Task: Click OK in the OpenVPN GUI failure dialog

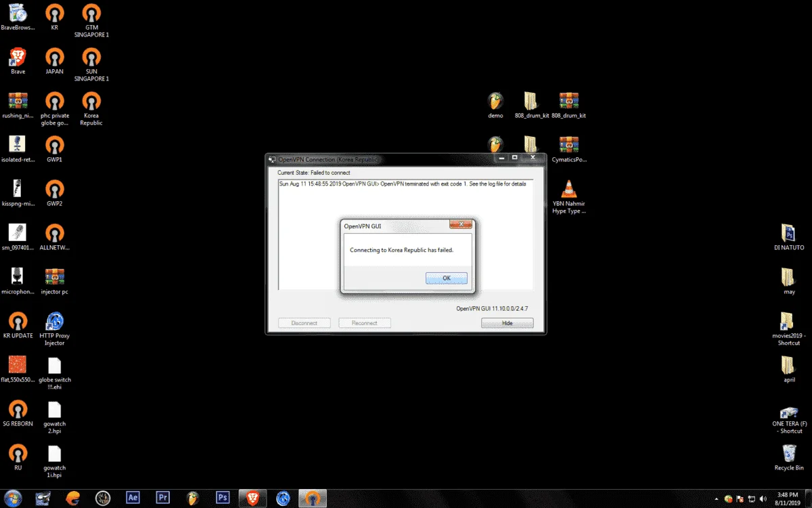Action: (x=447, y=278)
